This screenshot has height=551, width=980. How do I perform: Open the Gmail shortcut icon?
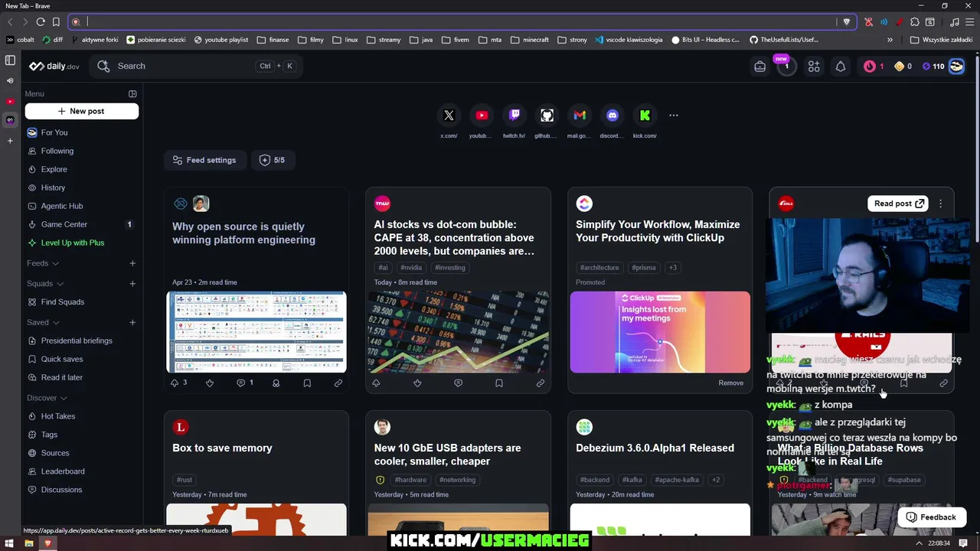(580, 116)
